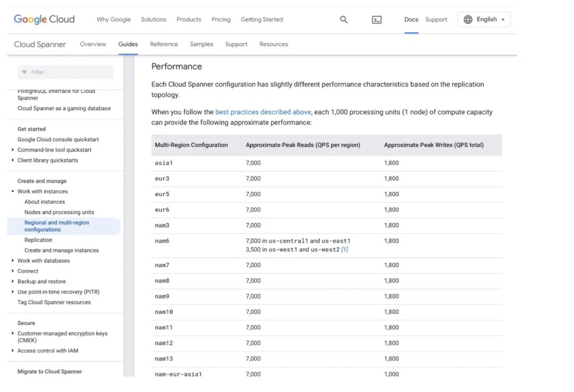Open Google Cloud console quickstart page
Viewport: 574px width, 392px height.
[58, 140]
